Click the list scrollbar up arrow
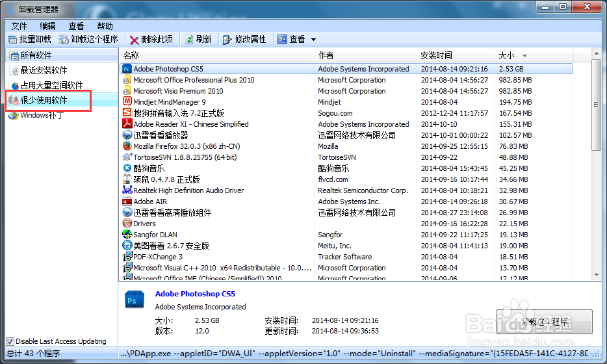This screenshot has height=364, width=607. click(596, 53)
